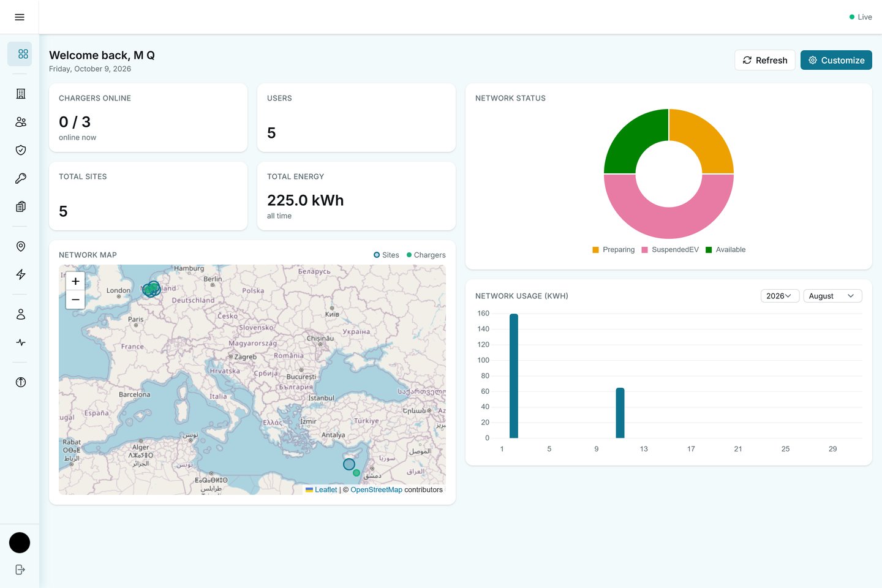Click the green charger marker below Cyprus

point(356,473)
